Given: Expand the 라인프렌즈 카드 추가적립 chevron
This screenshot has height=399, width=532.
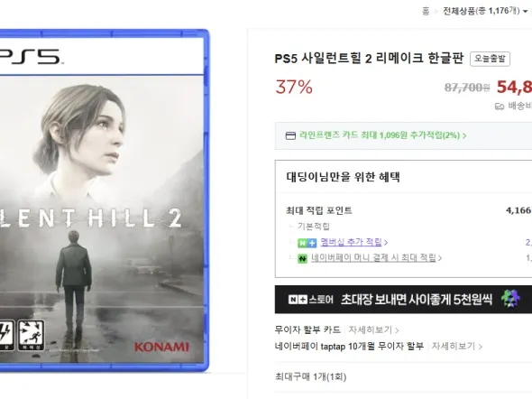Looking at the screenshot, I should [x=464, y=135].
